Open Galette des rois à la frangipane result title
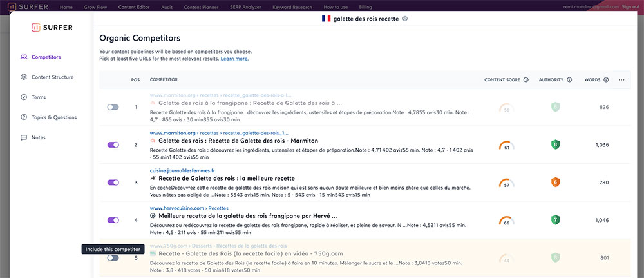 [250, 103]
